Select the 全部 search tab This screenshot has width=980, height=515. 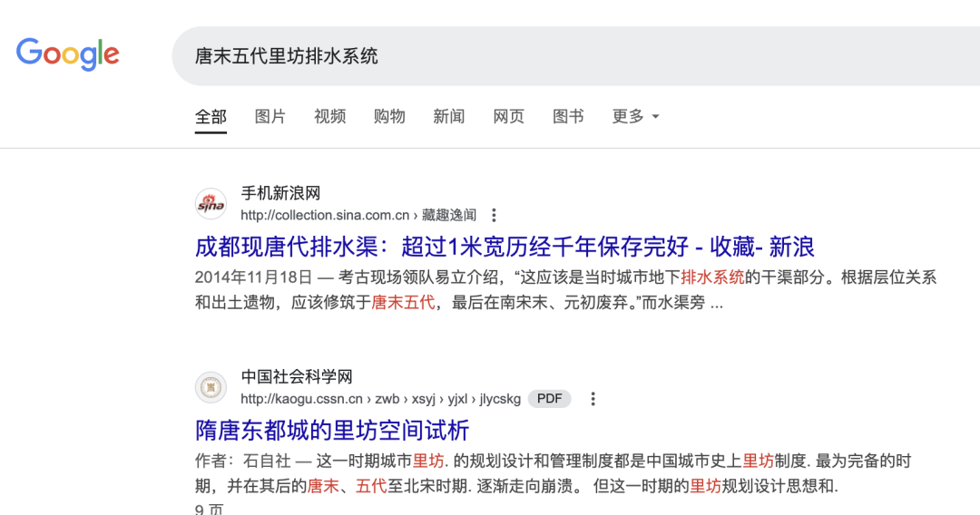(211, 117)
